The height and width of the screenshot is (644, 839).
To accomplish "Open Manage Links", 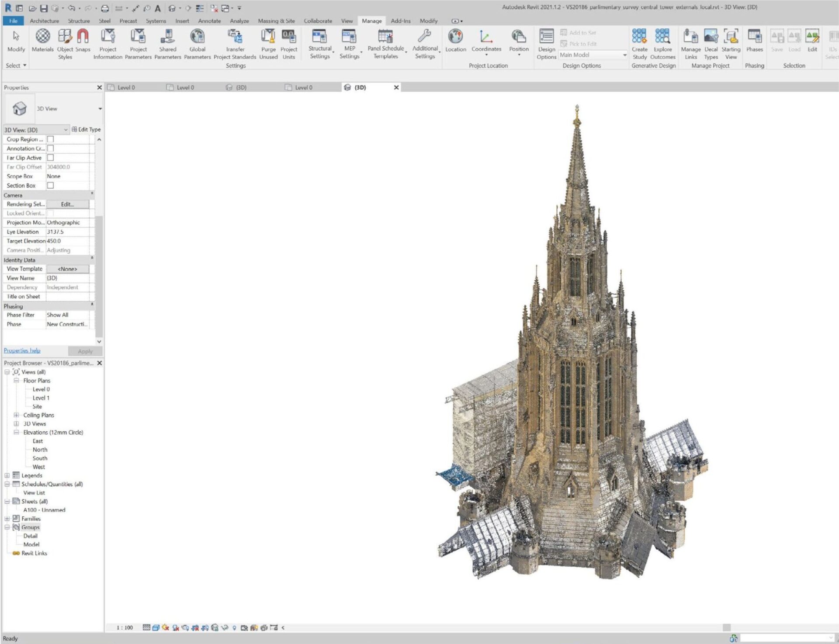I will [691, 44].
